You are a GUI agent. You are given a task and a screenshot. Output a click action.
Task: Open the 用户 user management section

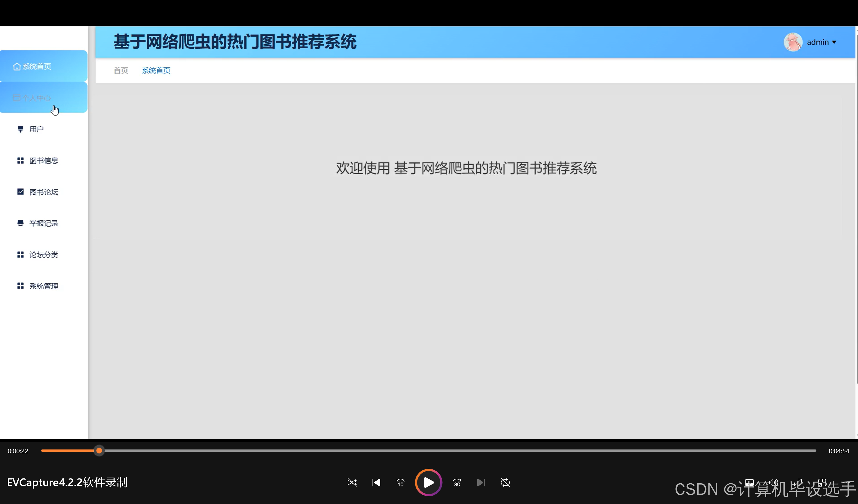[36, 129]
